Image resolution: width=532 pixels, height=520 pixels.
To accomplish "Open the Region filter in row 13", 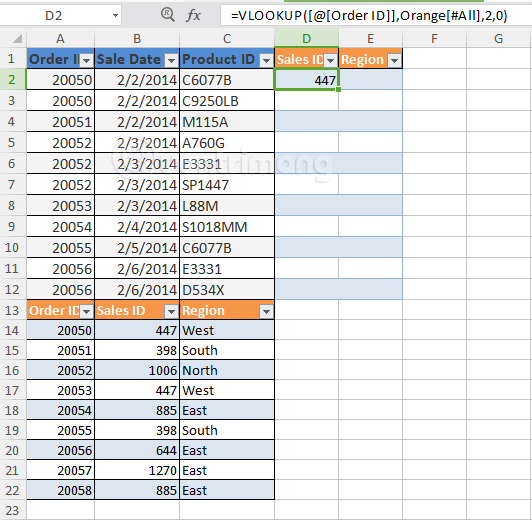I will (266, 311).
